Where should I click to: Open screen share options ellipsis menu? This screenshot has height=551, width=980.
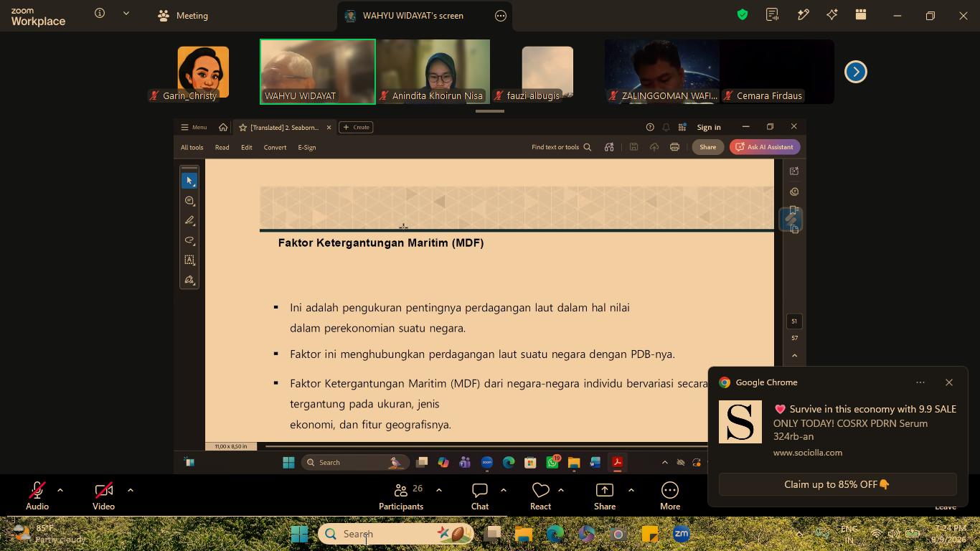point(501,16)
